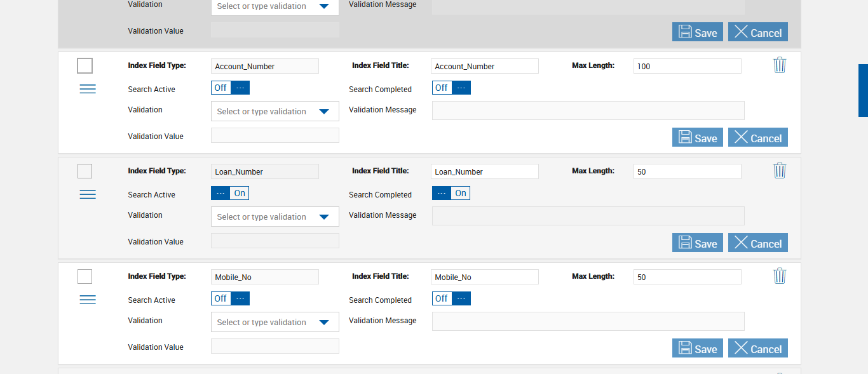
Task: Cancel changes to the Loan_Number field
Action: (757, 243)
